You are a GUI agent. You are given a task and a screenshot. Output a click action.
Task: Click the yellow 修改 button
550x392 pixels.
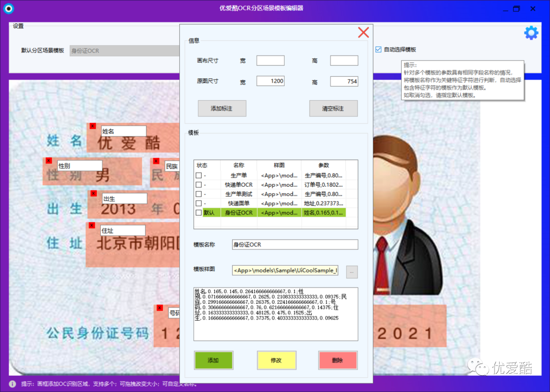[x=276, y=360]
